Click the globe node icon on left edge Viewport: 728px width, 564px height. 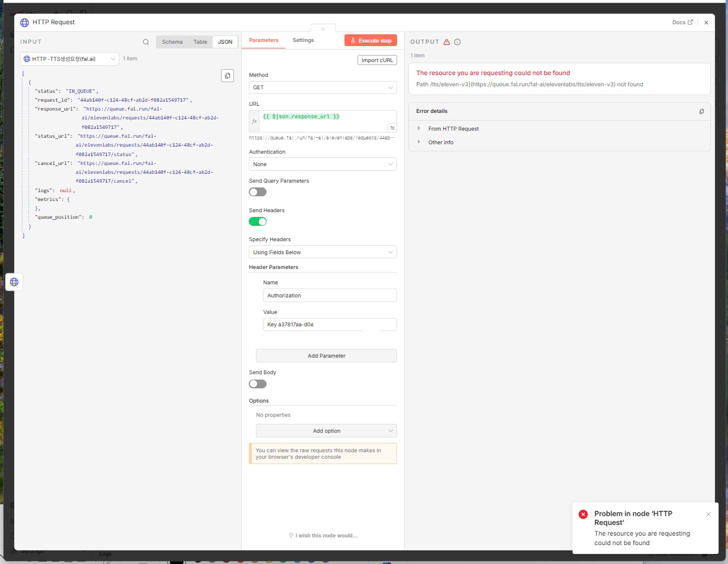(14, 282)
